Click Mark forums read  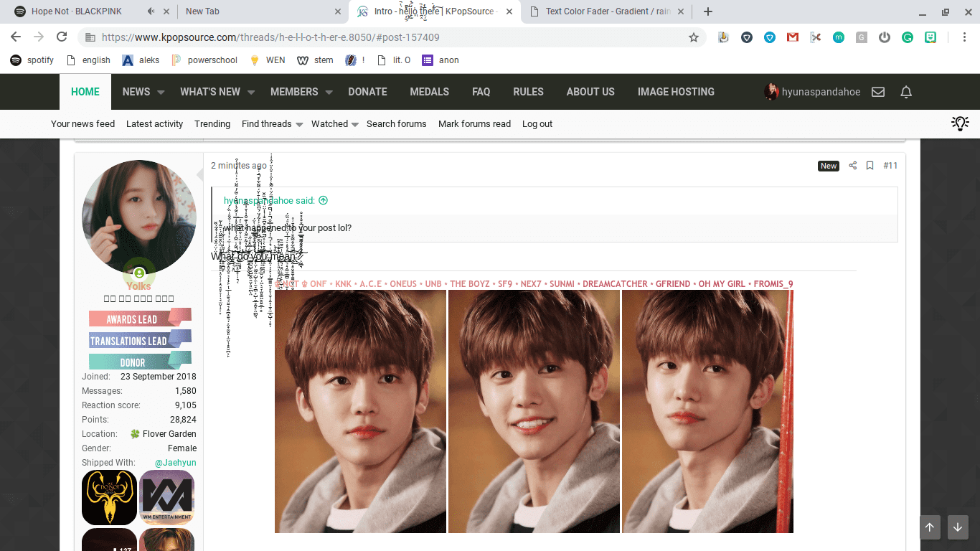[474, 124]
